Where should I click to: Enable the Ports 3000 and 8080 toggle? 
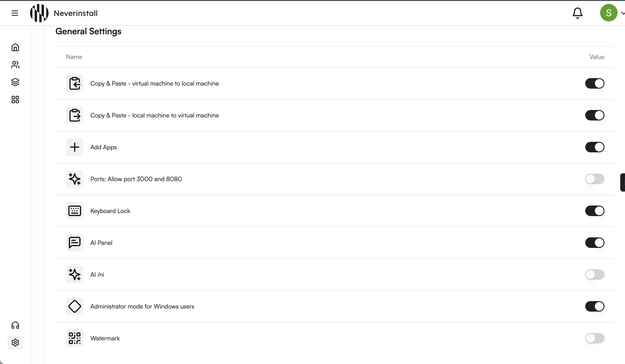point(595,179)
